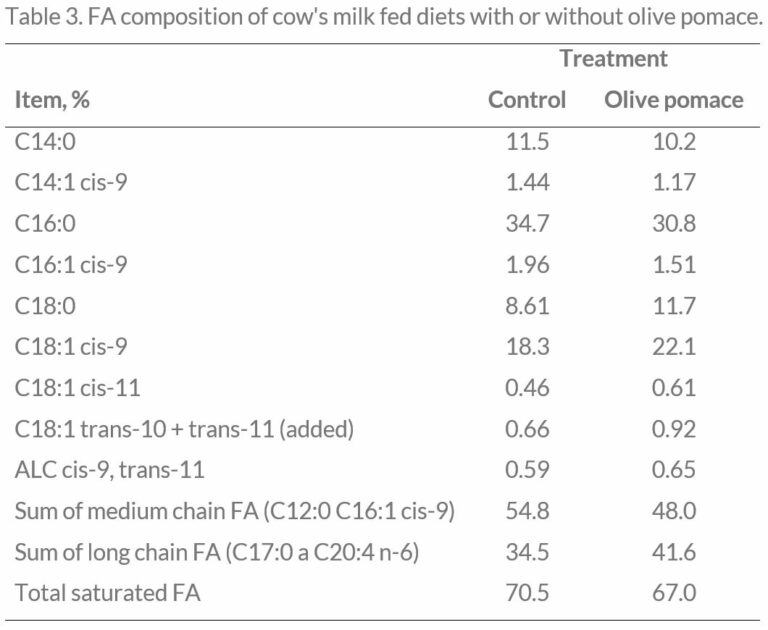Click the C18:1 trans-10 + trans-11 (added) label
The height and width of the screenshot is (630, 768).
point(184,430)
